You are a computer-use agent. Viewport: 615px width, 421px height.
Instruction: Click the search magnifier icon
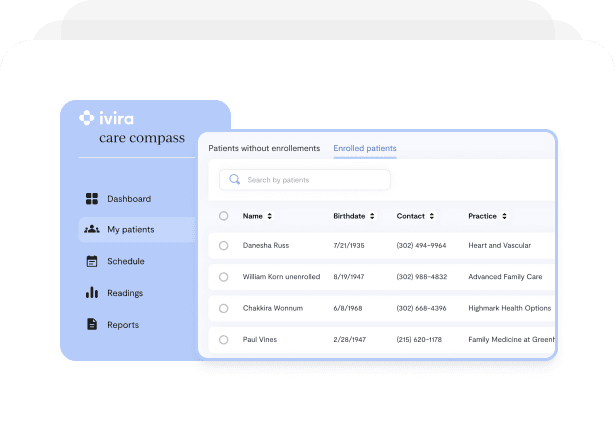235,179
